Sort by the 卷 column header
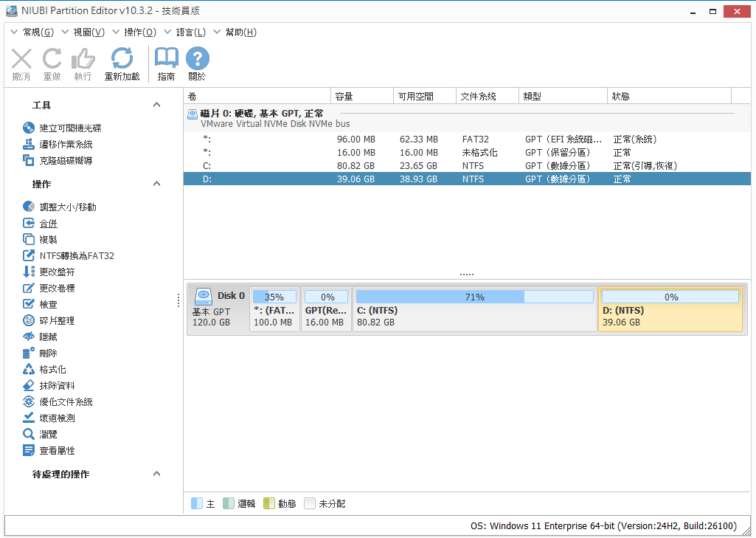Image resolution: width=756 pixels, height=538 pixels. (x=257, y=96)
